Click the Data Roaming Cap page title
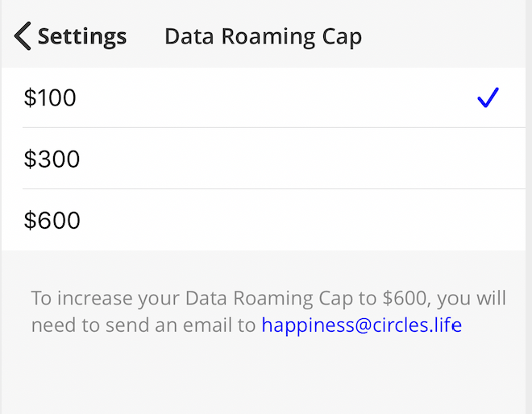 pos(263,36)
